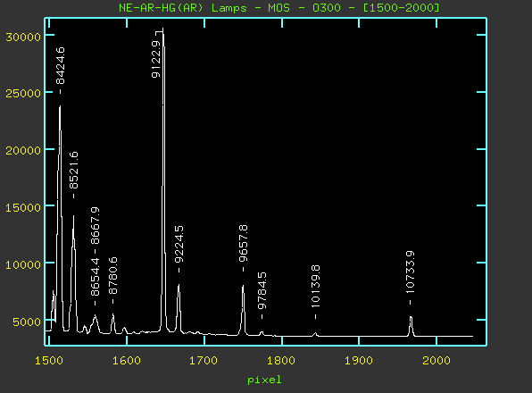Click the x-axis label pixel
The image size is (532, 393).
point(264,380)
